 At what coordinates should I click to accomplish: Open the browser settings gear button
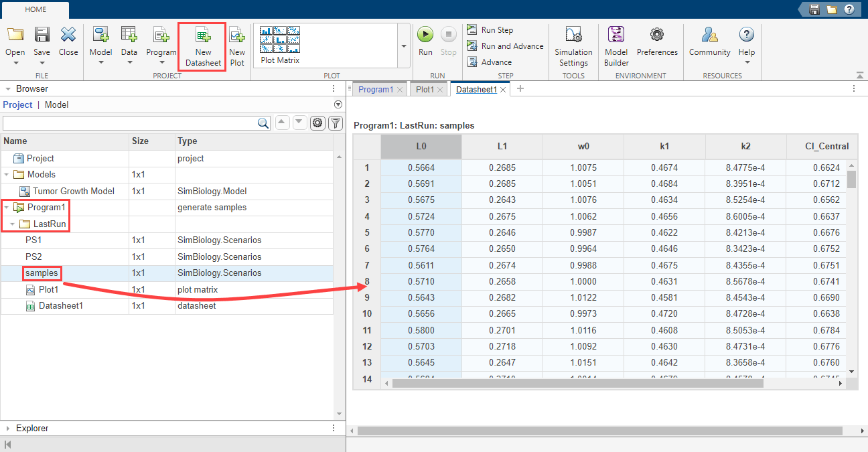[x=317, y=123]
